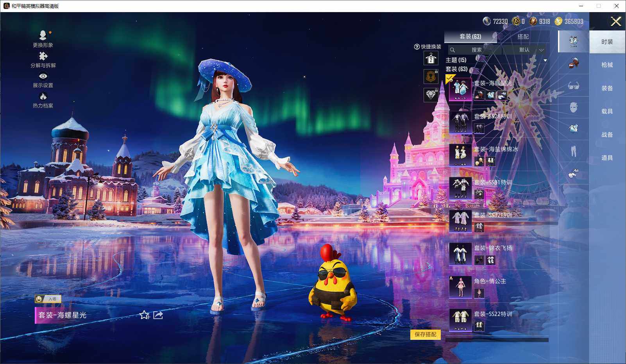Select the 套装-锦衣飞扬 outfit thumbnail

(460, 254)
